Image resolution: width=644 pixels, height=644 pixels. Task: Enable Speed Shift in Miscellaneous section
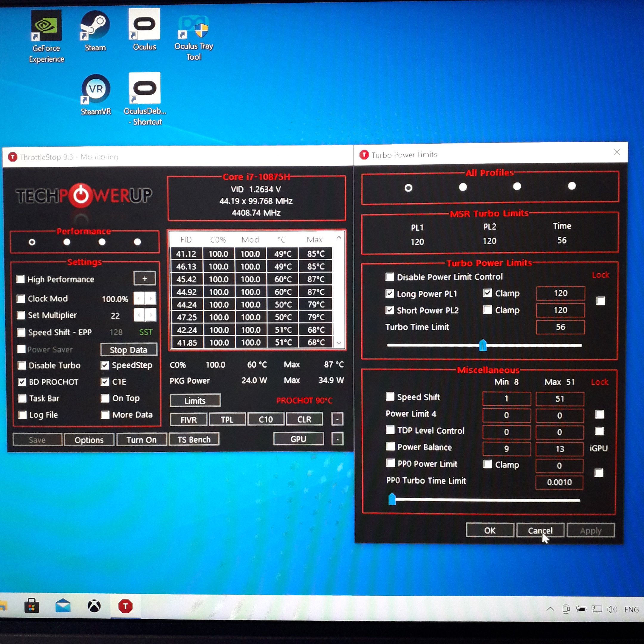(390, 396)
